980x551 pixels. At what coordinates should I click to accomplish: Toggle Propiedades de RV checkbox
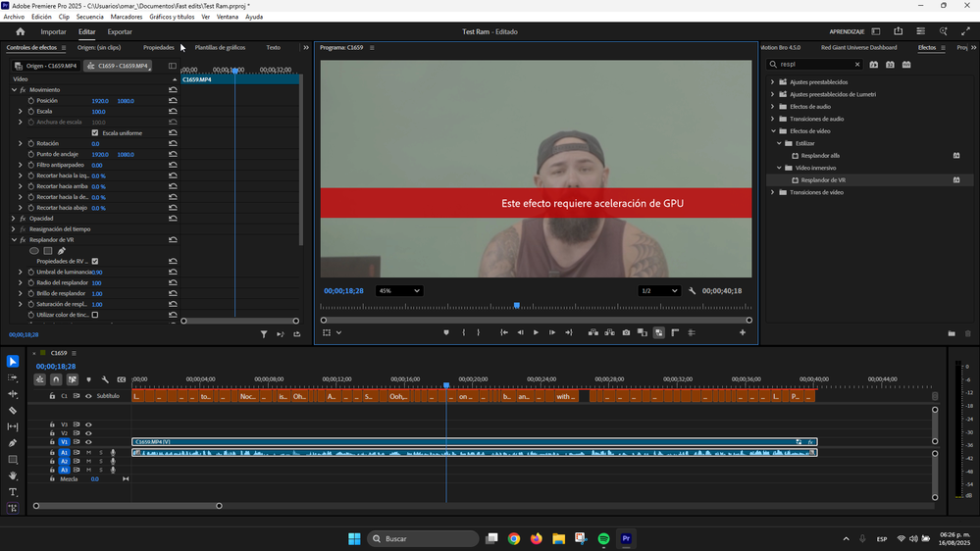tap(95, 261)
